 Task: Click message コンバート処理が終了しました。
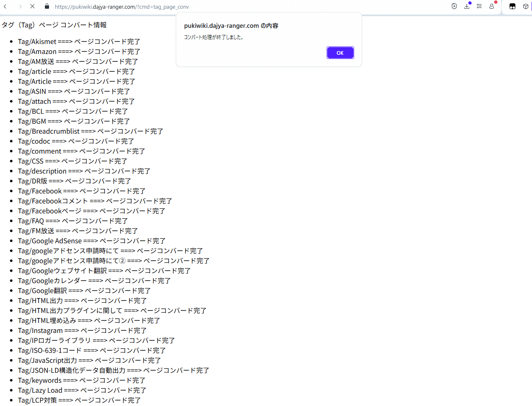coord(214,37)
